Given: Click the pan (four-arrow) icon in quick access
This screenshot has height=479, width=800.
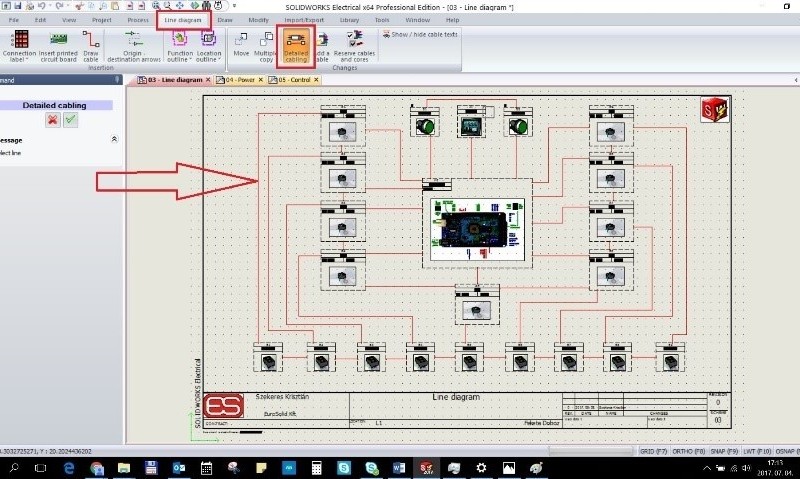Looking at the screenshot, I should [180, 6].
